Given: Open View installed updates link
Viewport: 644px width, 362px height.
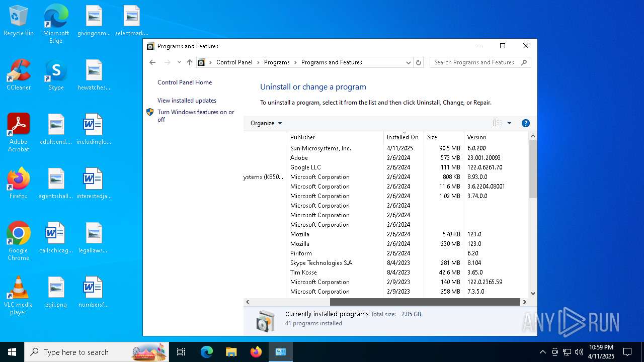Looking at the screenshot, I should (187, 101).
